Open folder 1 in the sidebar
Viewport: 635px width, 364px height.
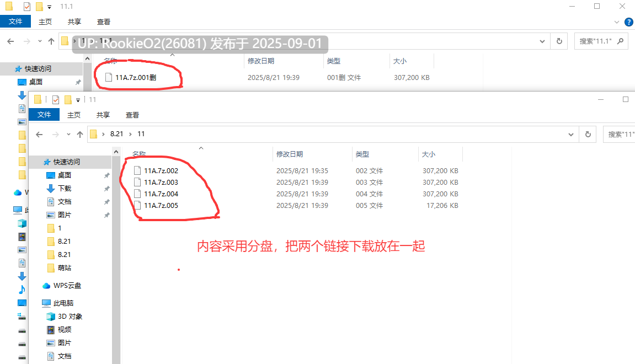point(60,228)
